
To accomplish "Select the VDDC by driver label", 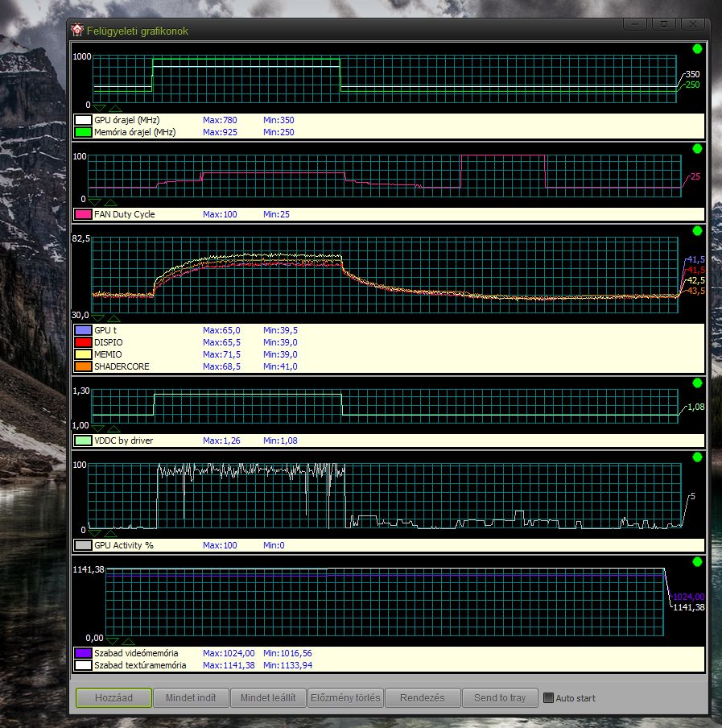I will pyautogui.click(x=123, y=441).
